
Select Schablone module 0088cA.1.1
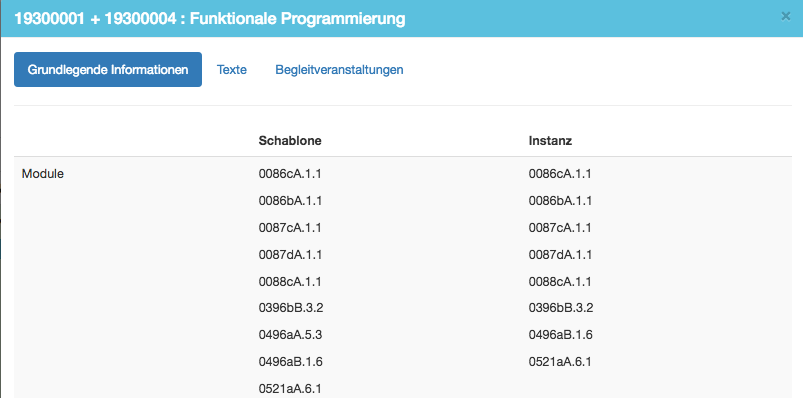pyautogui.click(x=290, y=281)
